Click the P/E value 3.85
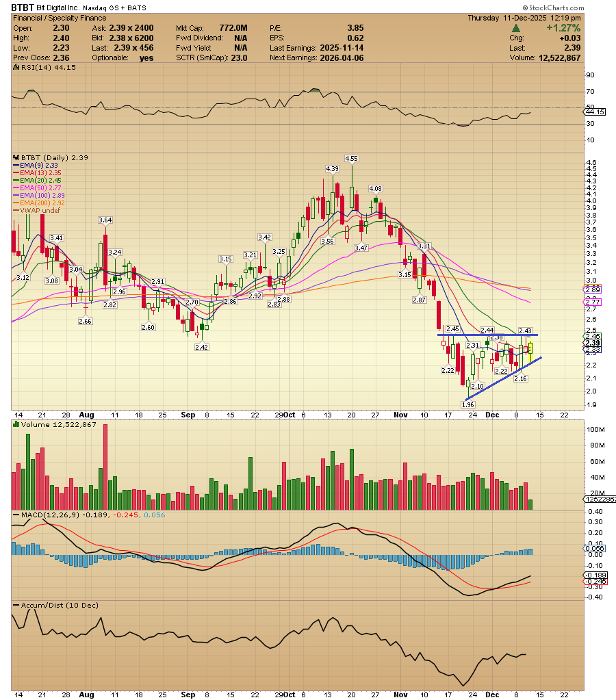The image size is (616, 700). click(356, 27)
